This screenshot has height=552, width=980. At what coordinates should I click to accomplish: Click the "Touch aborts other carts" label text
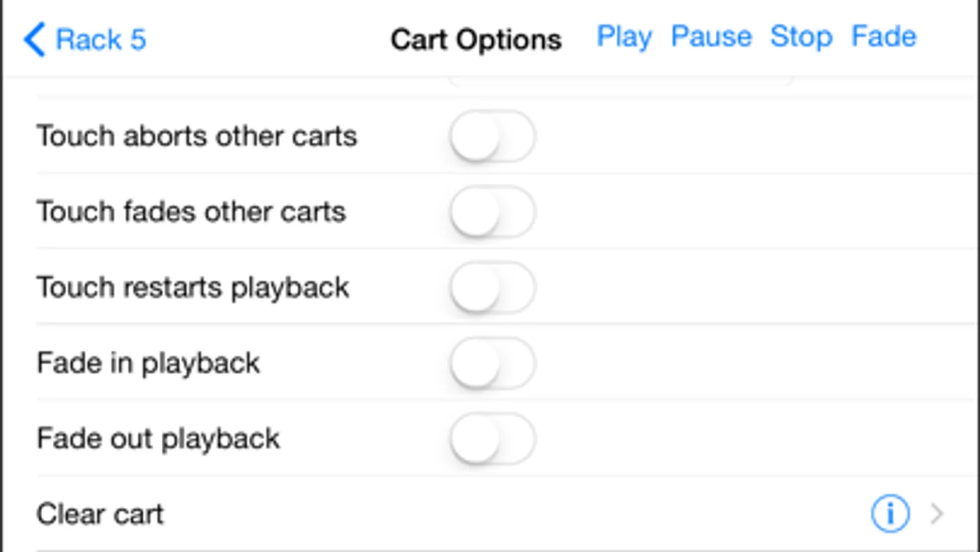196,136
